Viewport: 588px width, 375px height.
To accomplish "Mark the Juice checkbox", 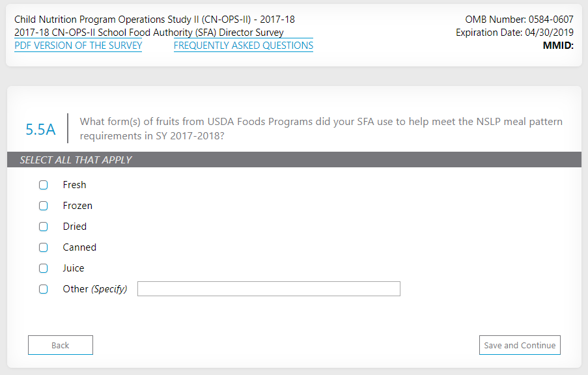I will pyautogui.click(x=44, y=268).
